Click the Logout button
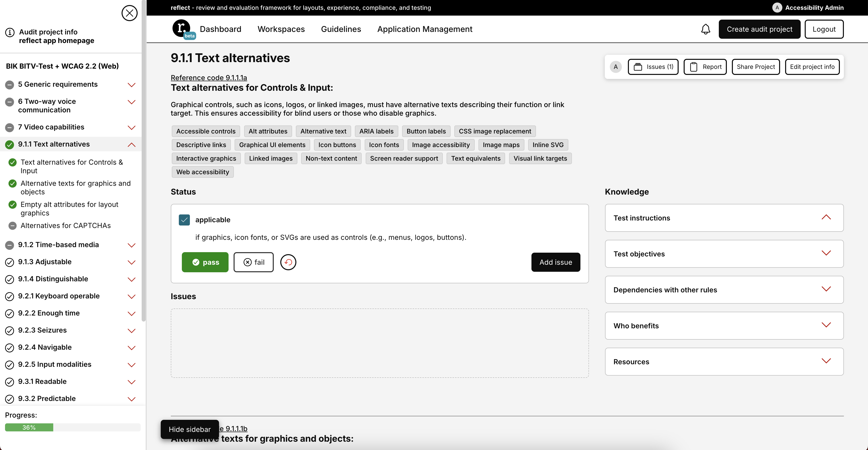Screen dimensions: 868x450 [x=824, y=29]
